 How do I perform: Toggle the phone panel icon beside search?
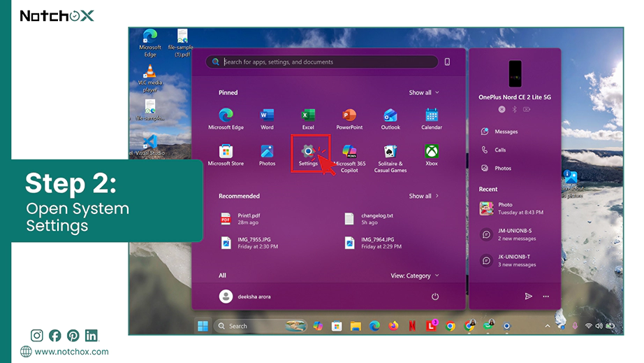(447, 62)
